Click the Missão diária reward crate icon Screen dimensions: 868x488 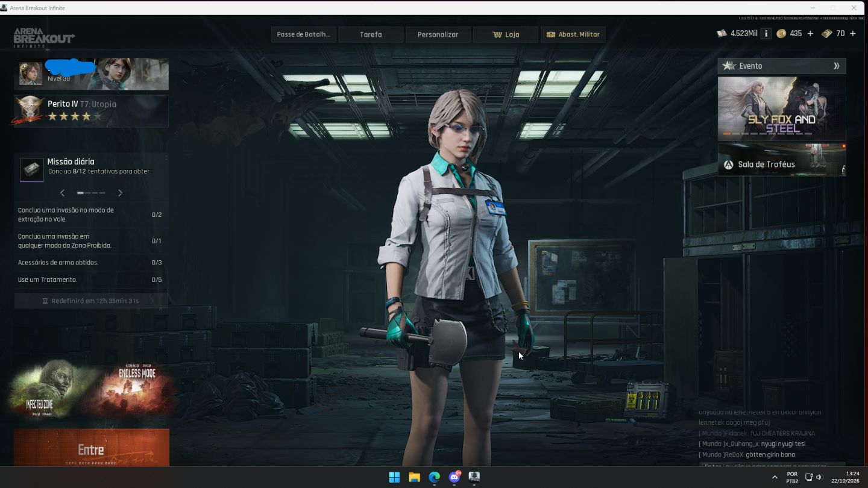[x=32, y=170]
